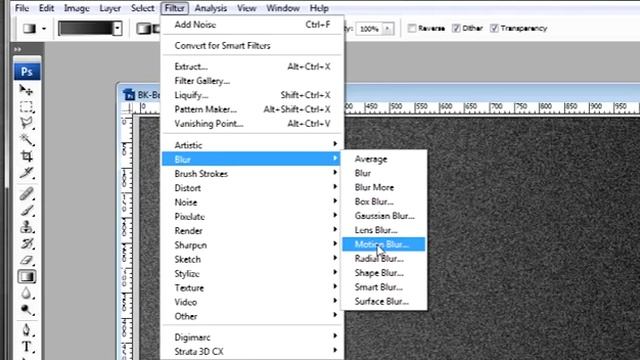
Task: Choose Gaussian Blur...
Action: pos(384,216)
